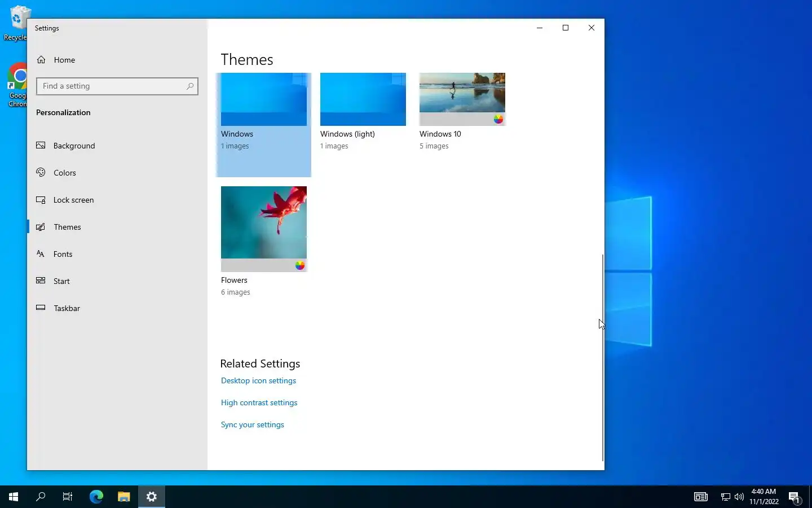
Task: Apply the Windows 10 theme
Action: 462,99
